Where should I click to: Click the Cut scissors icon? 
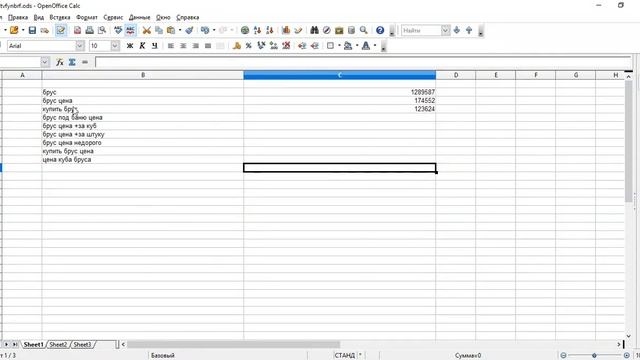[x=147, y=30]
